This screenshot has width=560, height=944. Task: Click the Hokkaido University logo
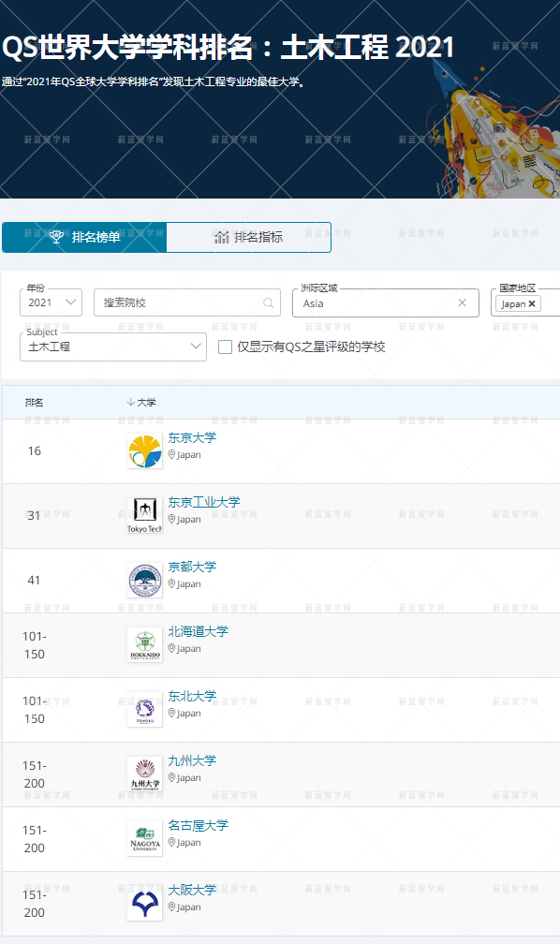click(144, 644)
